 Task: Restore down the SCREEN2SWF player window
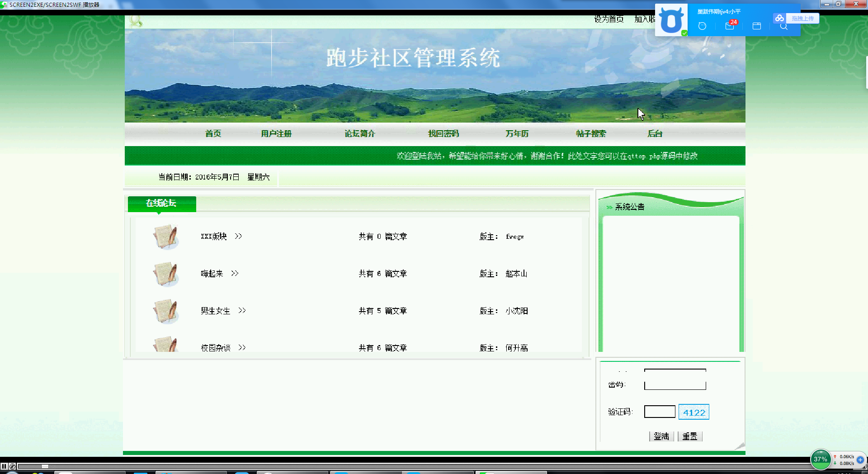click(x=838, y=4)
